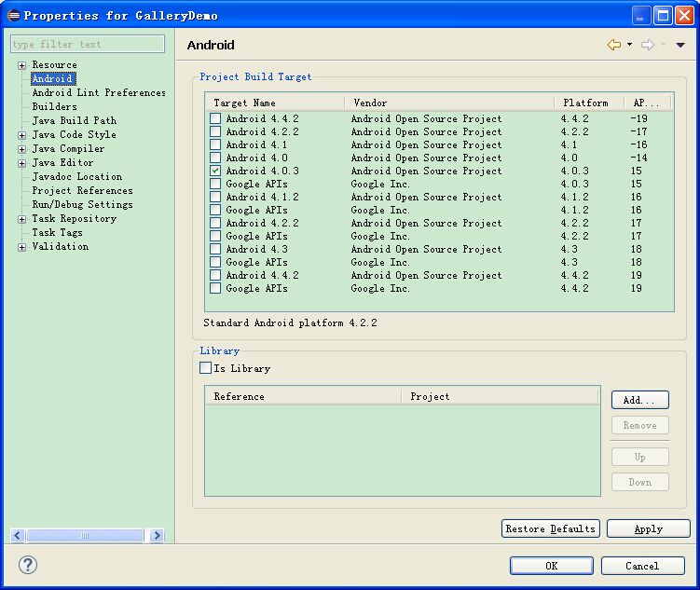Sort by the Platform column header
The width and height of the screenshot is (700, 590).
click(x=589, y=103)
